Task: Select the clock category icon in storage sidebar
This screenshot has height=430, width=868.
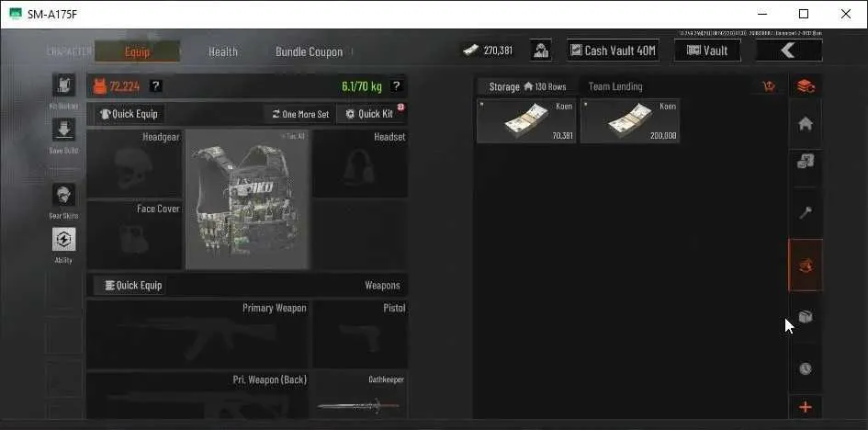Action: [806, 368]
